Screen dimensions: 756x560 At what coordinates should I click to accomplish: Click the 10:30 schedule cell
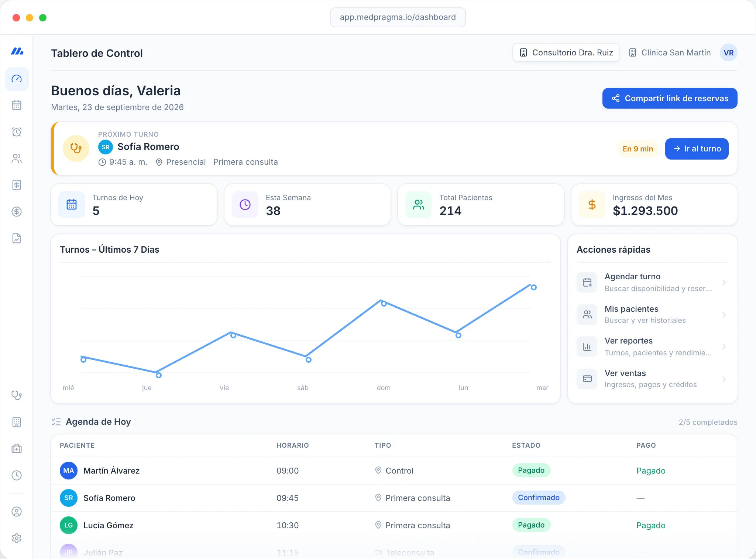[x=288, y=525]
